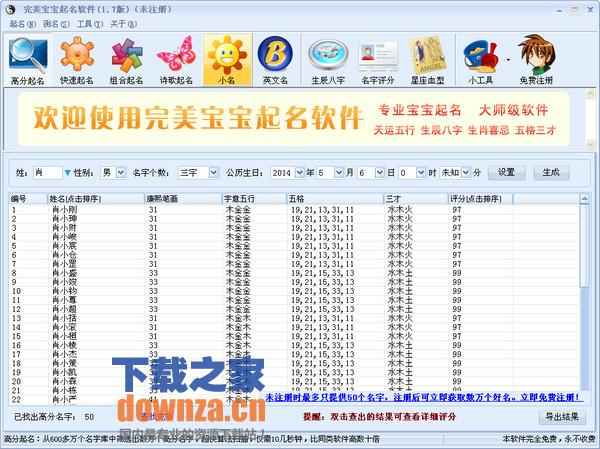600x449 pixels.
Task: Click the 生成 generate button
Action: pyautogui.click(x=551, y=173)
